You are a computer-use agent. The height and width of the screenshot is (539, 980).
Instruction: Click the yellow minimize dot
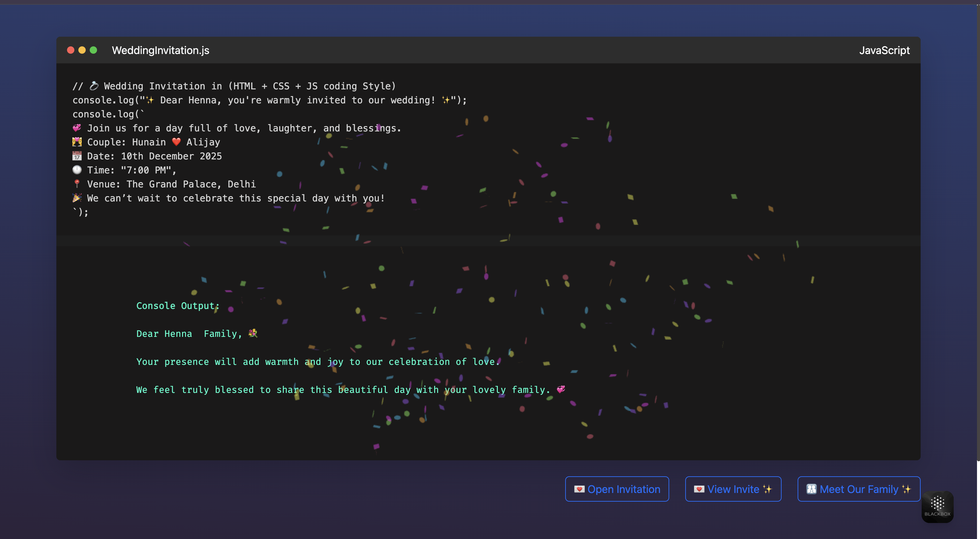pos(82,50)
